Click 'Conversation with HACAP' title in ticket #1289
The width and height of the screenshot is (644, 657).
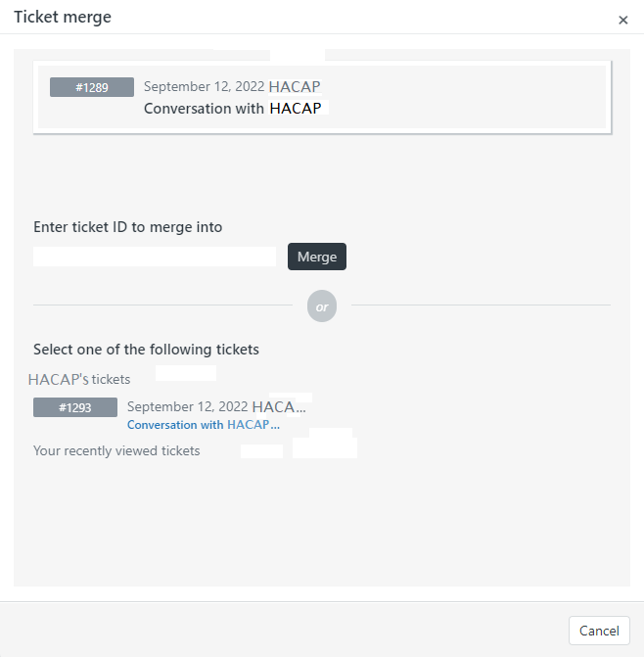[x=232, y=109]
